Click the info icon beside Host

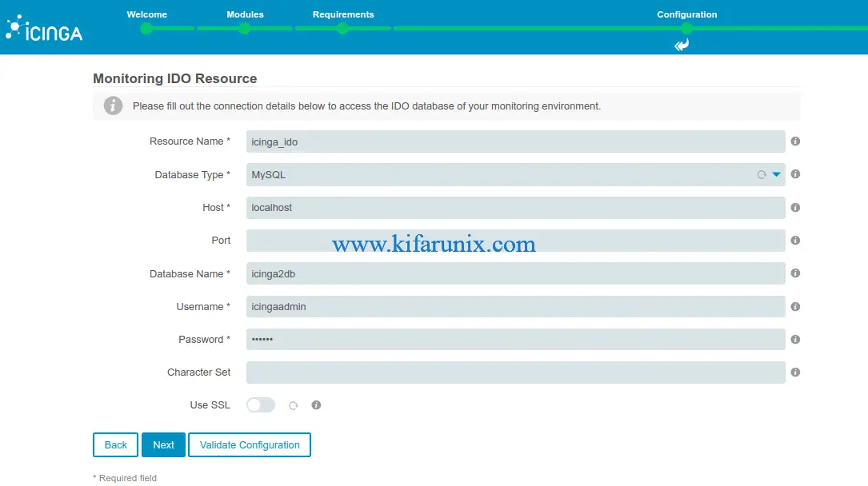click(x=795, y=207)
